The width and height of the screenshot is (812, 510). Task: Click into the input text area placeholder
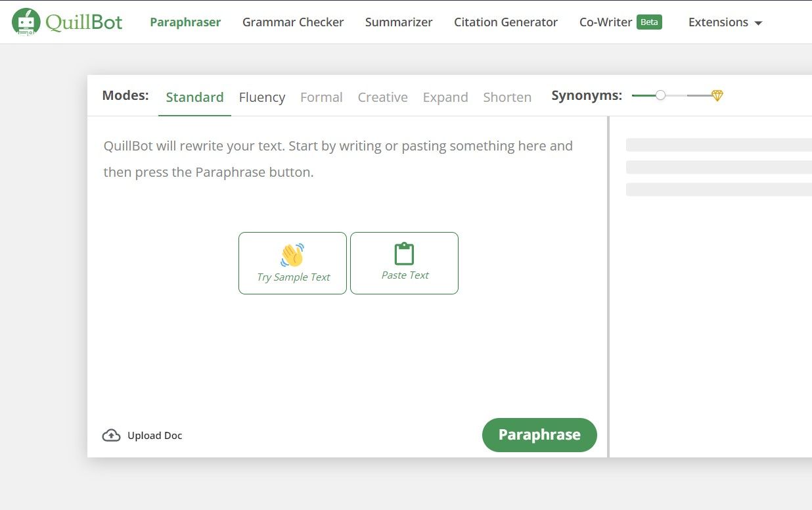[x=338, y=159]
